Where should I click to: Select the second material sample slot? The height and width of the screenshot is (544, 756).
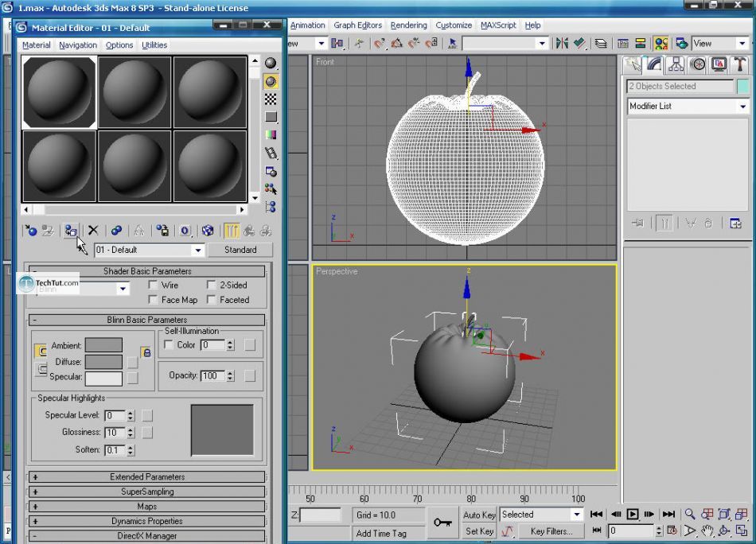(134, 92)
